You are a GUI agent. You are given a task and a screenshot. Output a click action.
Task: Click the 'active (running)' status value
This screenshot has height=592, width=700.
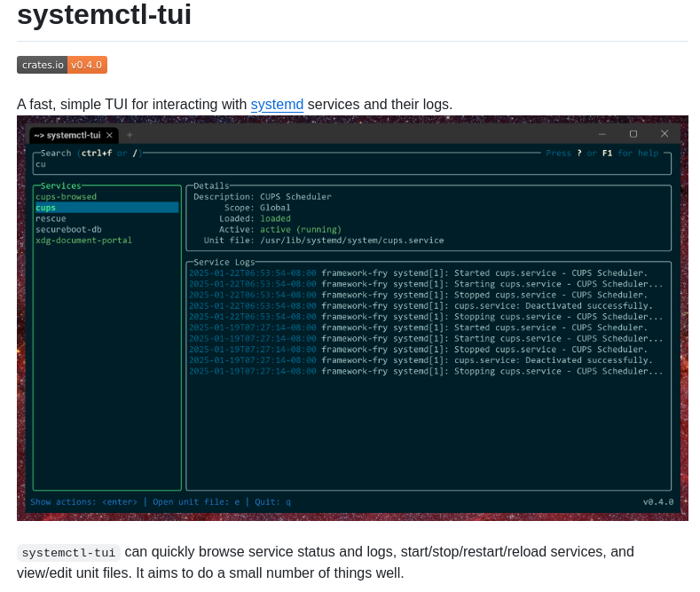pos(301,230)
